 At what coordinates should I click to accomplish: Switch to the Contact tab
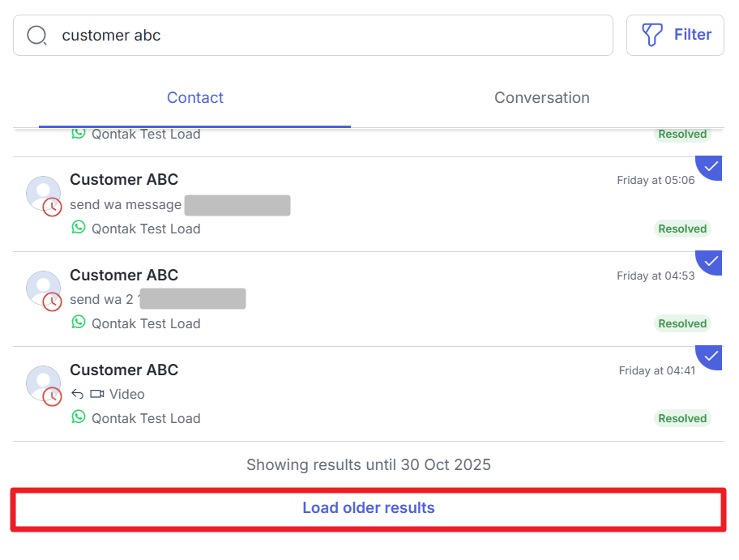click(194, 98)
